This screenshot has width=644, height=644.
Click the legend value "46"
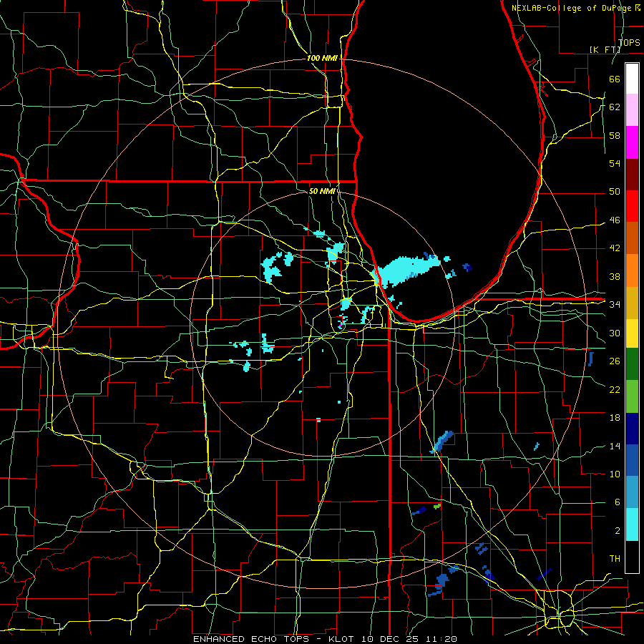615,220
